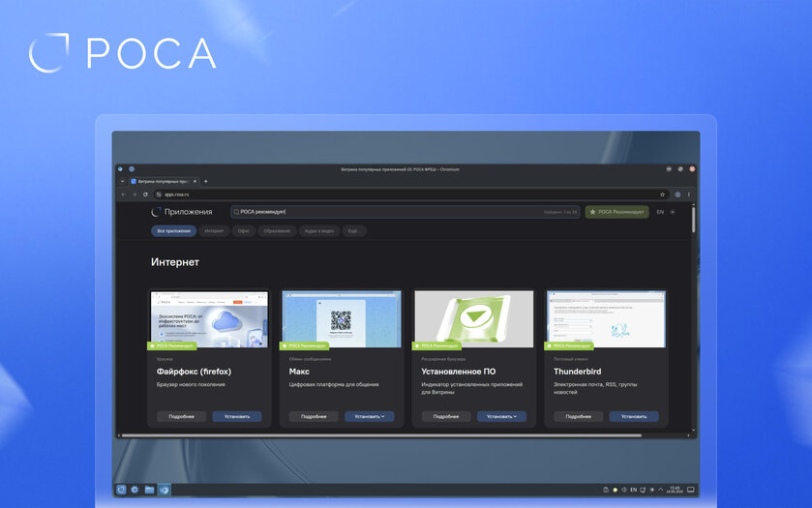Open Установить dropdown on Установленное ПО card
Image resolution: width=812 pixels, height=508 pixels.
click(x=501, y=416)
